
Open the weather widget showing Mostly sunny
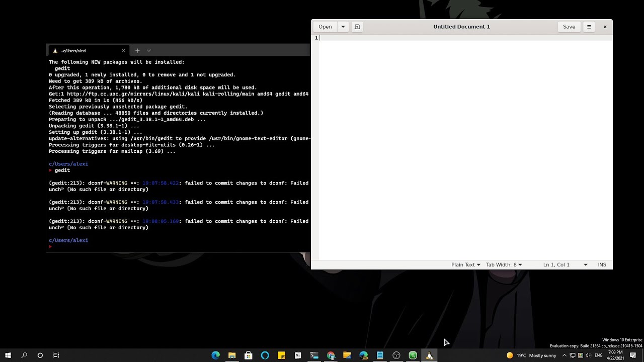pyautogui.click(x=532, y=355)
